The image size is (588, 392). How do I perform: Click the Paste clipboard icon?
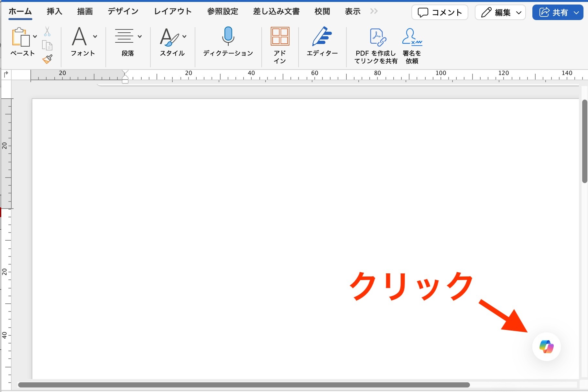(21, 37)
